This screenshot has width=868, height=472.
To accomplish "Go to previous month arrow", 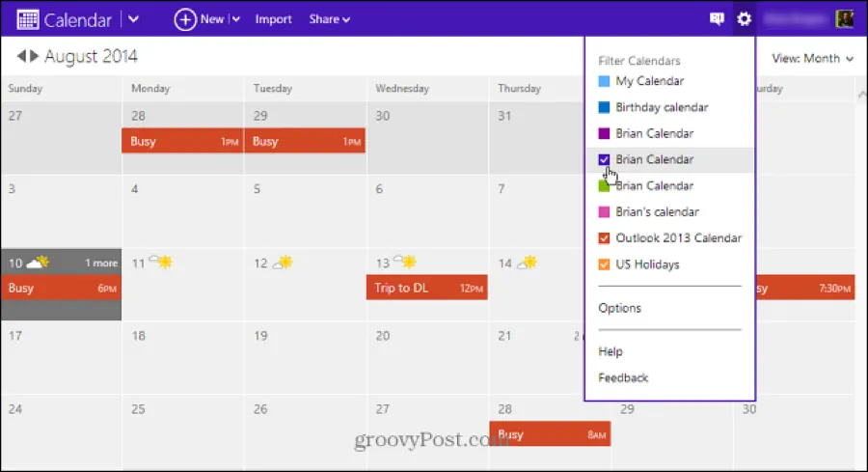I will click(x=21, y=56).
